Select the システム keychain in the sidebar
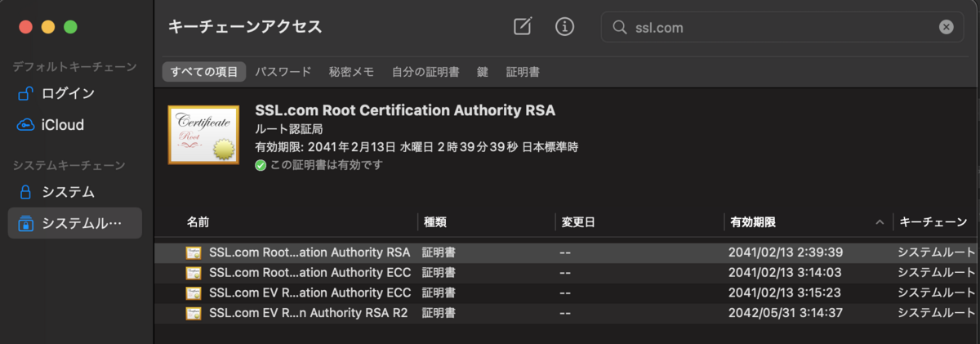The width and height of the screenshot is (980, 344). [75, 192]
